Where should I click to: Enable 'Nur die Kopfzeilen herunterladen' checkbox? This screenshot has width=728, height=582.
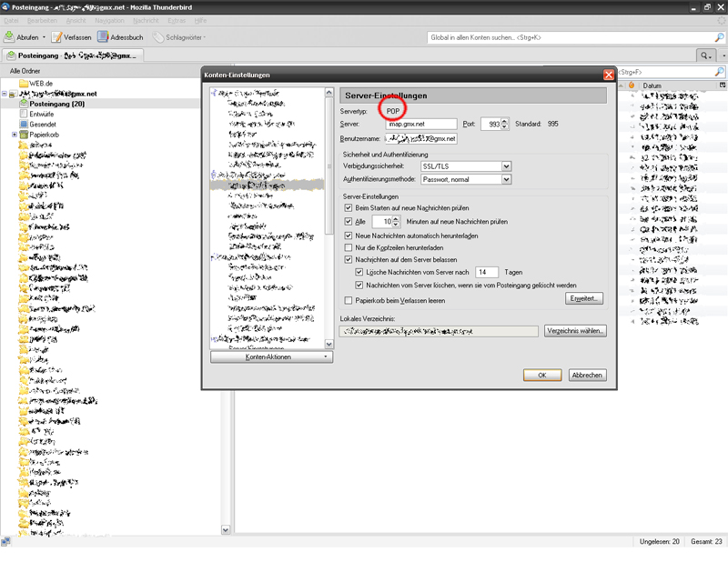pos(349,247)
